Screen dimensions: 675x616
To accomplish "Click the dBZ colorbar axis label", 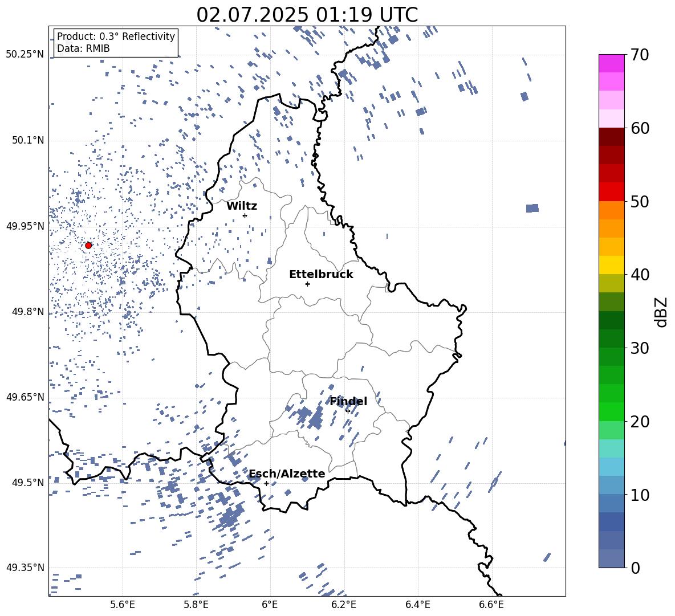I will 662,312.
